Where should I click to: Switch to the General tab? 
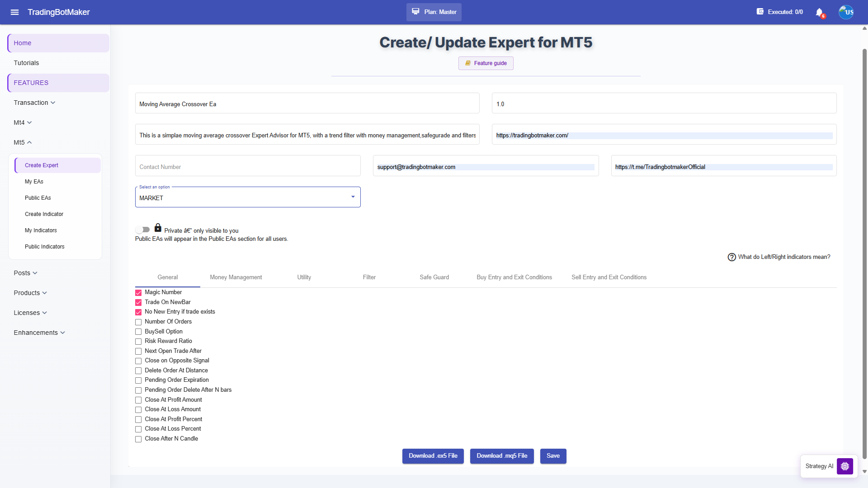point(168,277)
